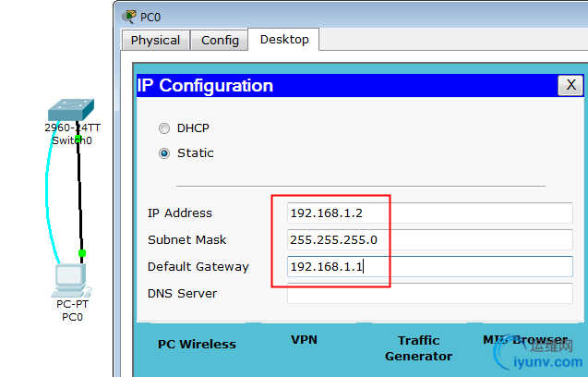Enable the DHCP radio option

point(164,128)
